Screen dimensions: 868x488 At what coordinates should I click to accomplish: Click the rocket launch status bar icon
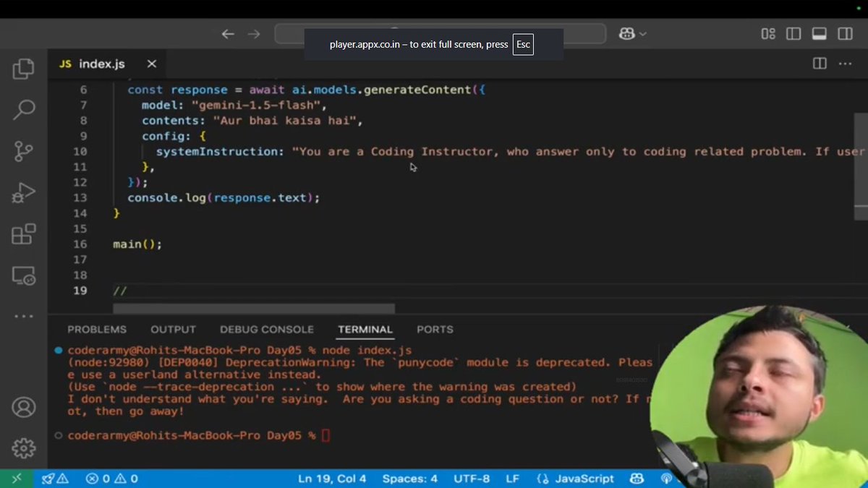click(x=55, y=479)
